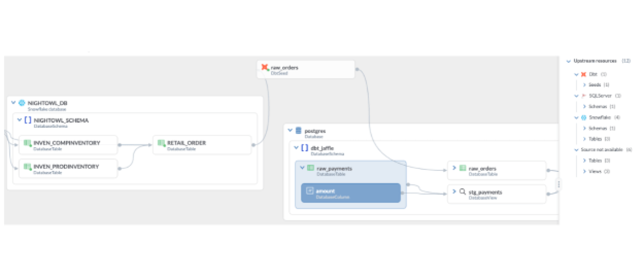Expand the stg_payments view node
The height and width of the screenshot is (280, 644).
454,192
